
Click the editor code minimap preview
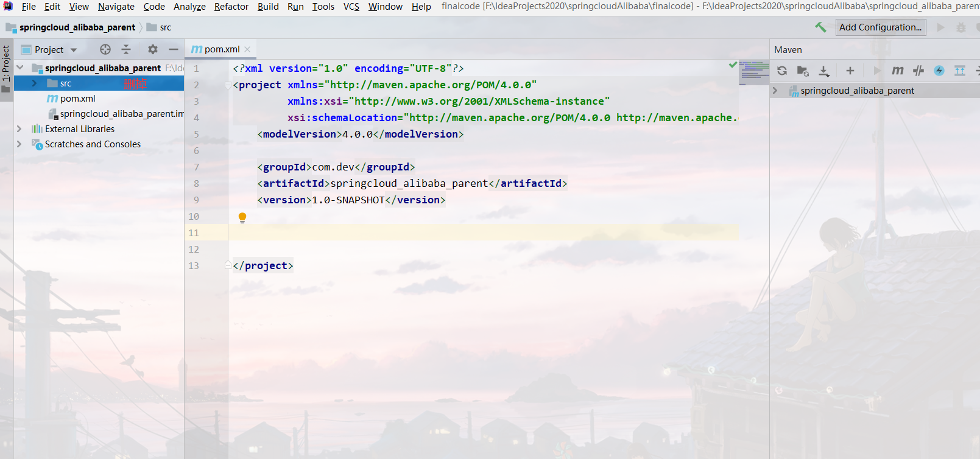click(x=754, y=72)
